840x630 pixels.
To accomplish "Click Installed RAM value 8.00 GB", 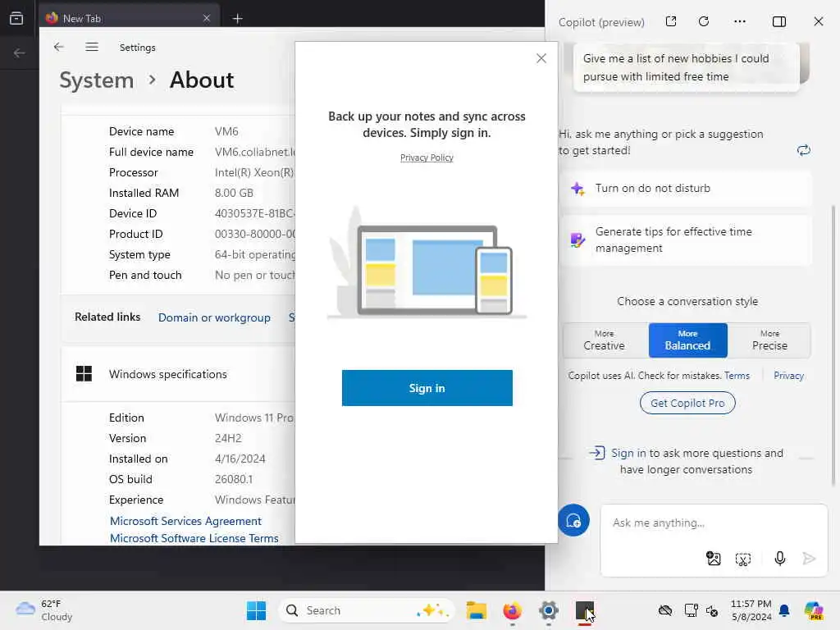I will click(234, 193).
